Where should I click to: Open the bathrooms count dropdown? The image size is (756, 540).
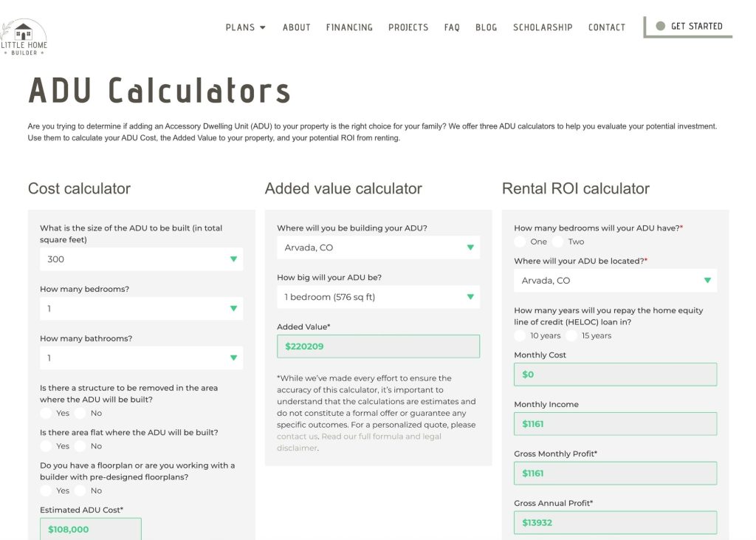(141, 358)
